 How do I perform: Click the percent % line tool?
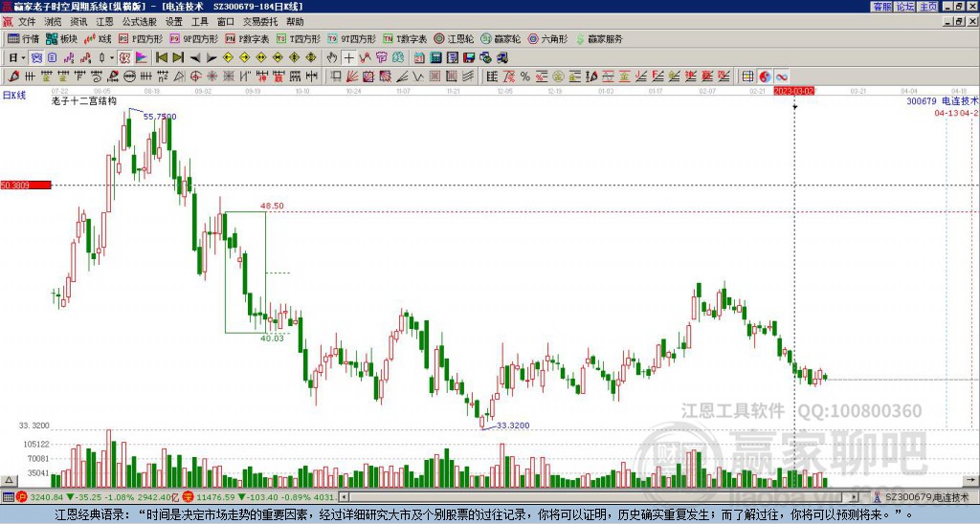[525, 76]
